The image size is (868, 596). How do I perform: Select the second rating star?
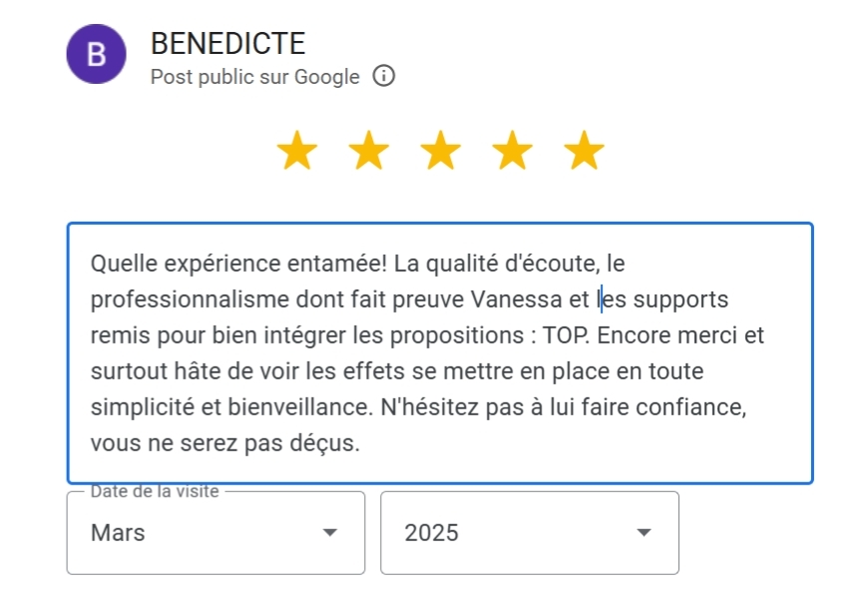pos(369,152)
